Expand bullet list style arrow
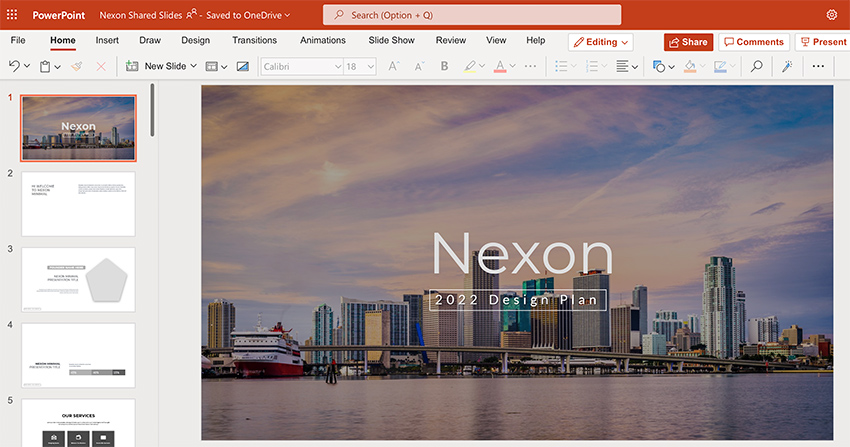The image size is (850, 447). 573,66
